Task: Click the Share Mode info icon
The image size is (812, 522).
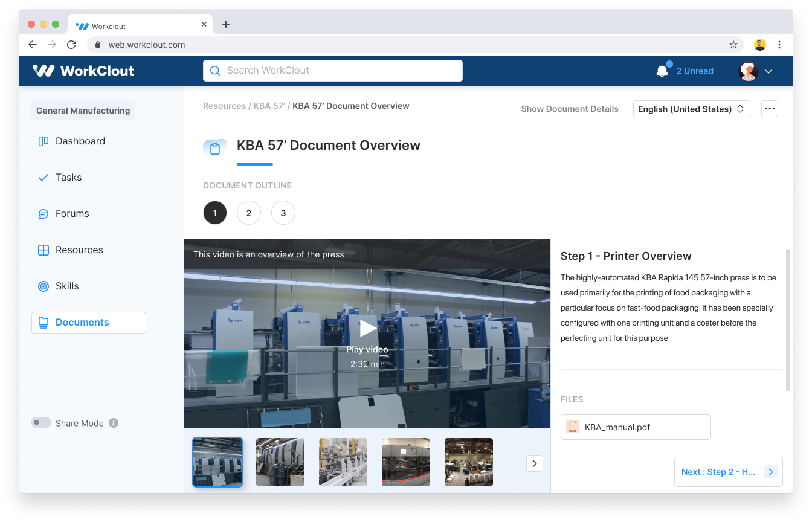Action: pyautogui.click(x=114, y=423)
